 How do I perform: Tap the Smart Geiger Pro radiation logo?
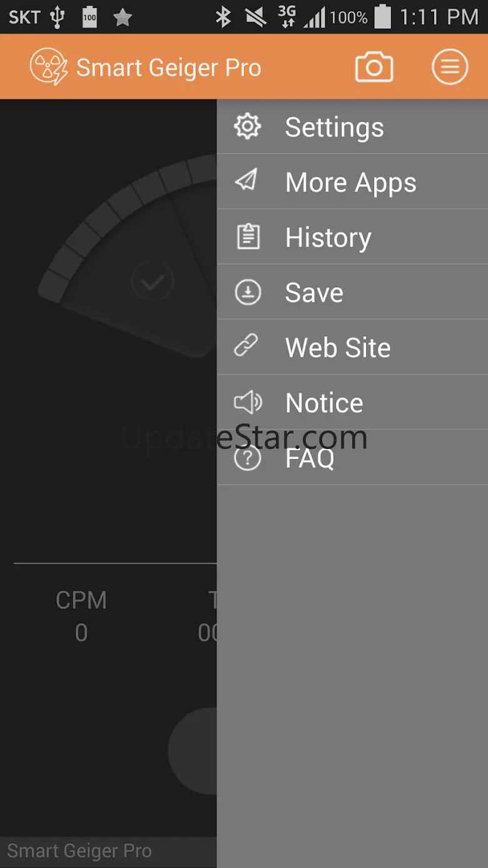point(48,67)
